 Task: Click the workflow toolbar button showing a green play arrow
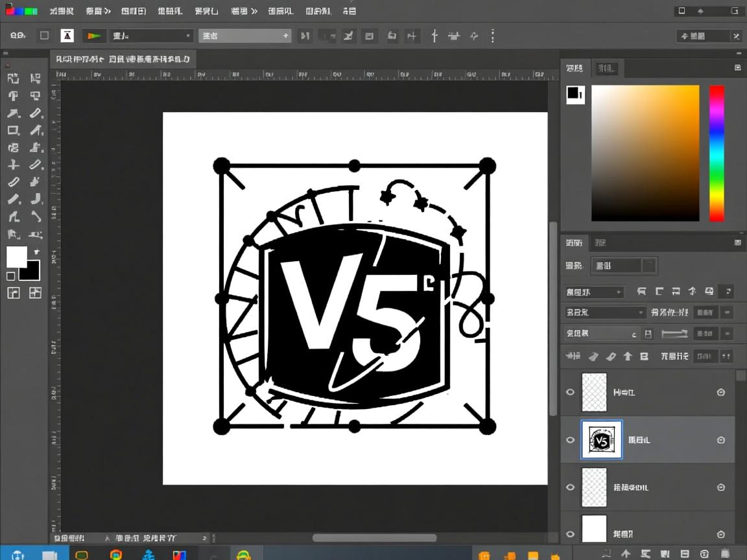pyautogui.click(x=94, y=36)
